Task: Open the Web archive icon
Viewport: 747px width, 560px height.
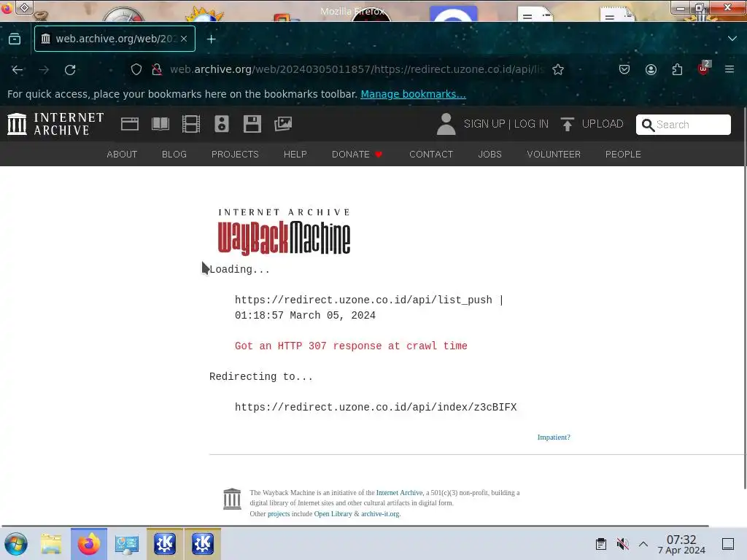Action: [x=130, y=124]
